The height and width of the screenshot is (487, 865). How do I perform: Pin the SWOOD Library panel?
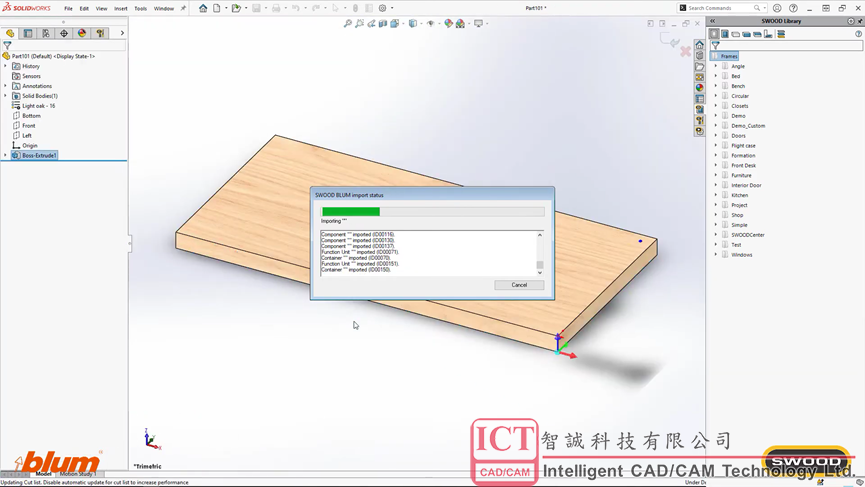[x=859, y=21]
